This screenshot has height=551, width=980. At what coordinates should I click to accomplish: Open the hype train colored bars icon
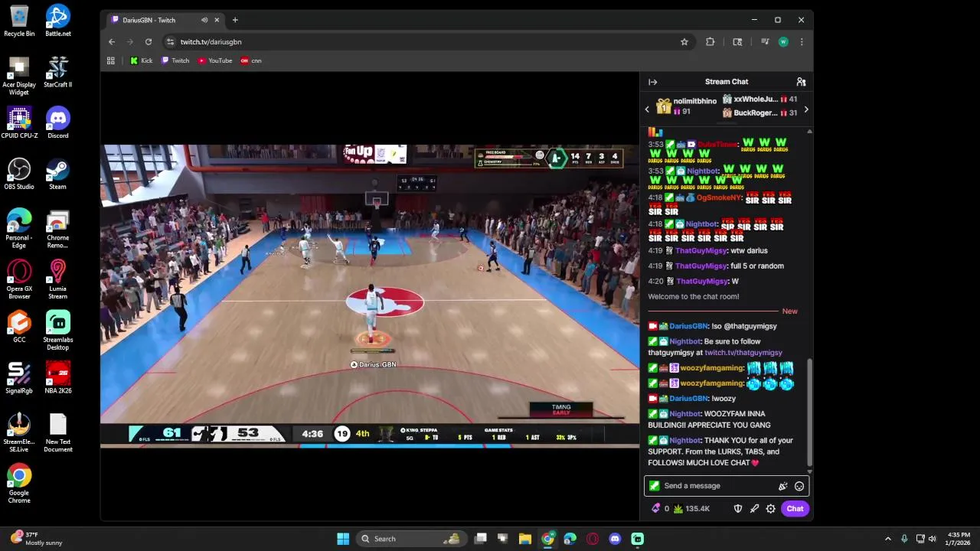click(x=655, y=132)
